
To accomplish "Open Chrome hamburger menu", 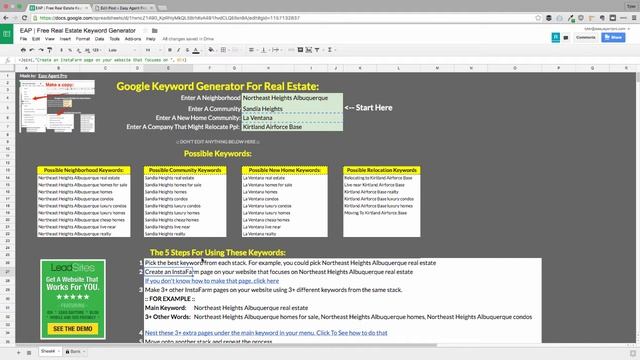I will click(634, 18).
